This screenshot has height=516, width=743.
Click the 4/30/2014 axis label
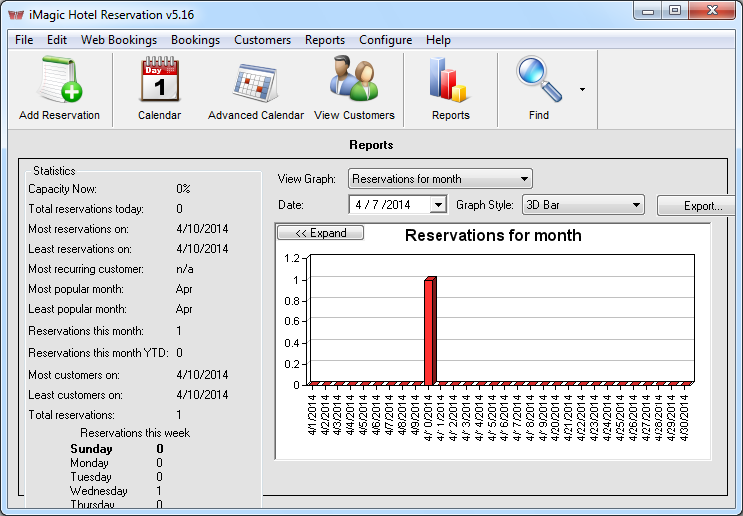[684, 417]
